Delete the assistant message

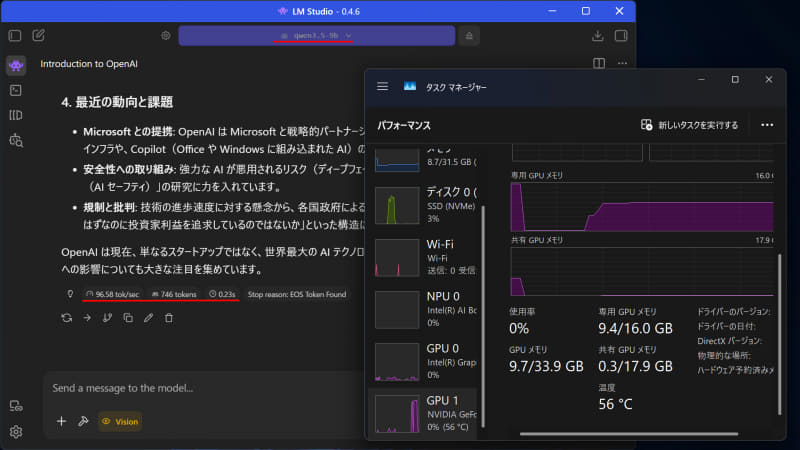tap(169, 318)
